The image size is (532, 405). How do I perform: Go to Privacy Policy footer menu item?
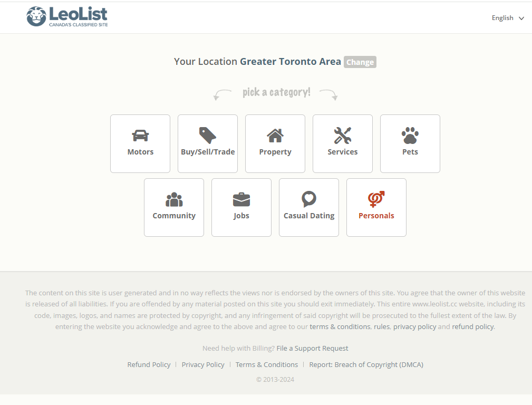(203, 364)
